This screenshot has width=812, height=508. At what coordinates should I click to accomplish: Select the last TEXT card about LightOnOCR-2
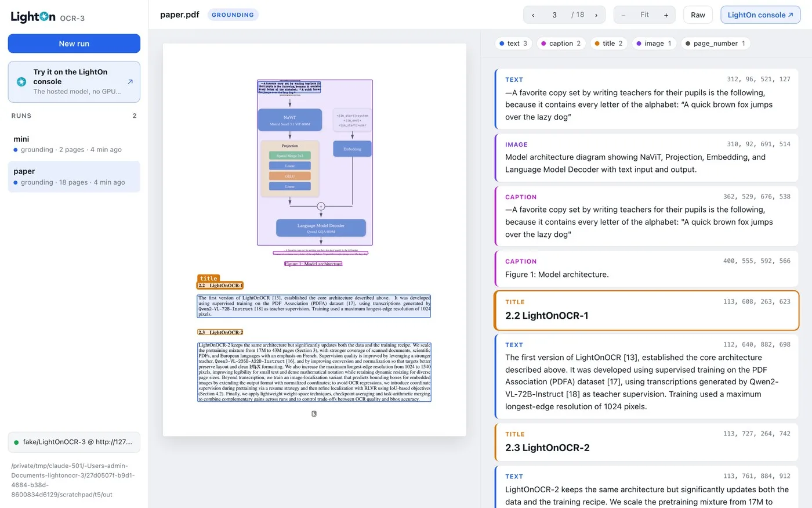[x=647, y=487]
